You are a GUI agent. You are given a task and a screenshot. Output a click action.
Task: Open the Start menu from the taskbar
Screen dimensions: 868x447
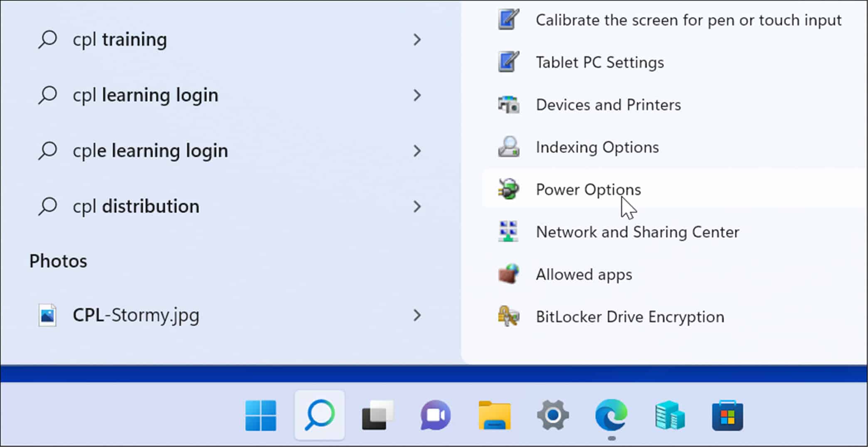tap(261, 414)
